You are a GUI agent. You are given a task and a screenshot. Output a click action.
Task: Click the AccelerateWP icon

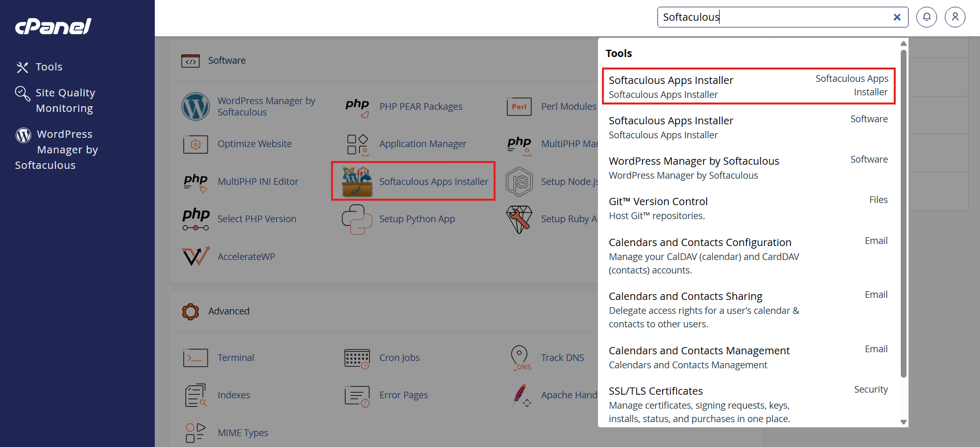tap(196, 256)
